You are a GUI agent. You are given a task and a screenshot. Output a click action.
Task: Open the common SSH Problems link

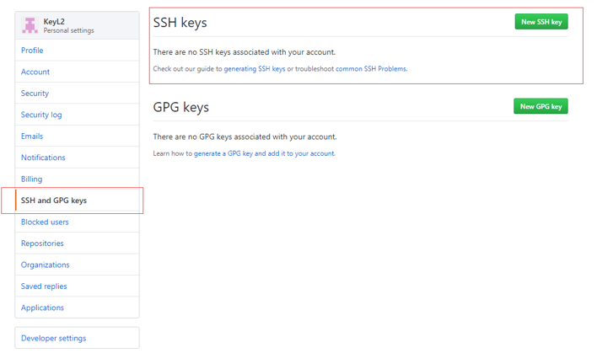[371, 69]
